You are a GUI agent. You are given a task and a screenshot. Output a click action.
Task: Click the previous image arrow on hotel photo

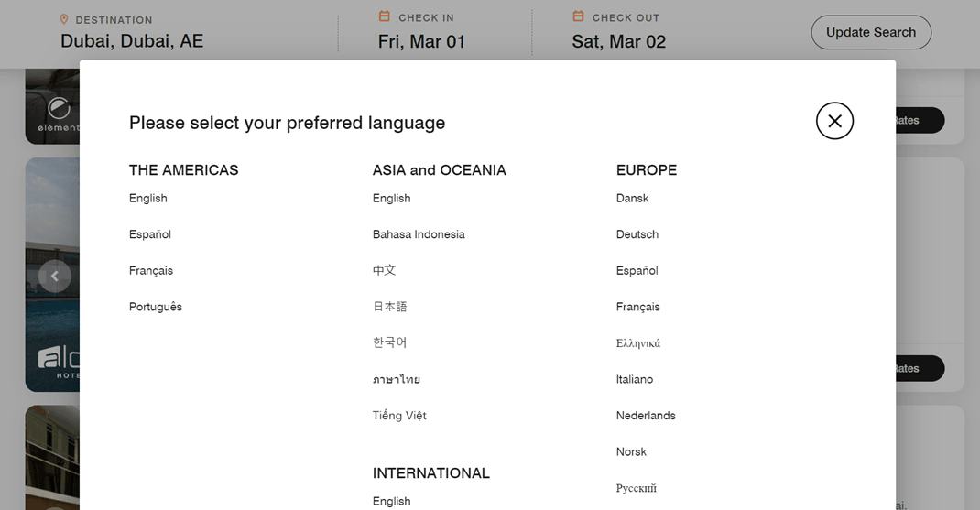click(x=55, y=277)
